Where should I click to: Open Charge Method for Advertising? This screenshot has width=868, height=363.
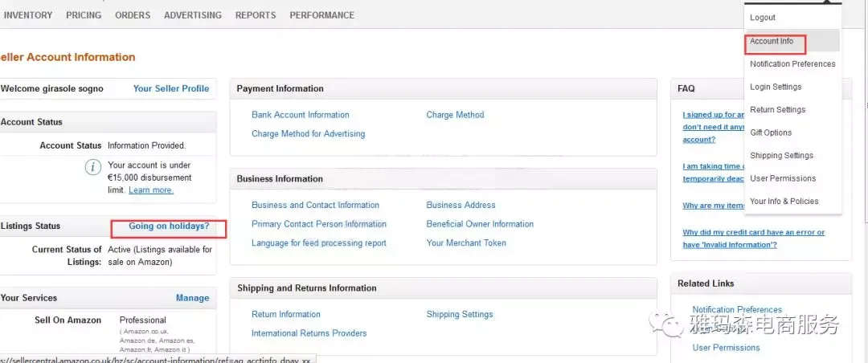click(x=309, y=134)
